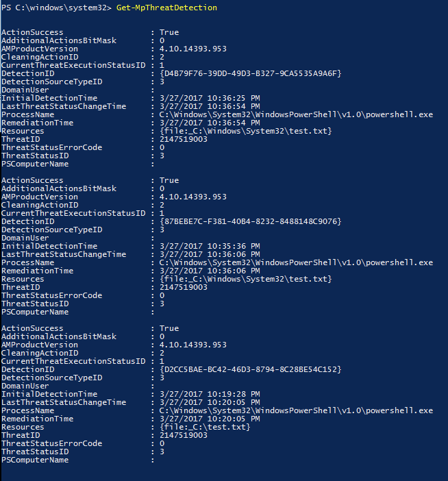Click DetectionID value starting with D4B79F76
Image resolution: width=448 pixels, height=481 pixels.
[250, 73]
